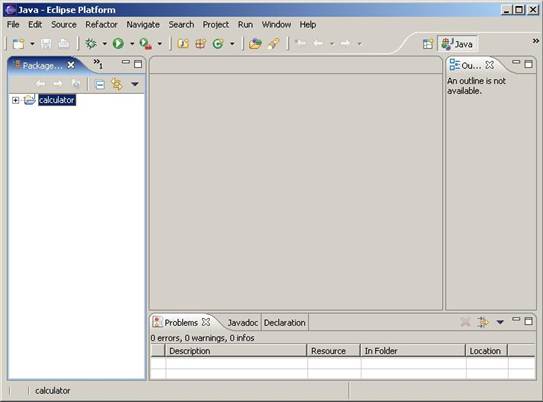Sort by the Resource column header
Image resolution: width=543 pixels, height=402 pixels.
coord(334,351)
